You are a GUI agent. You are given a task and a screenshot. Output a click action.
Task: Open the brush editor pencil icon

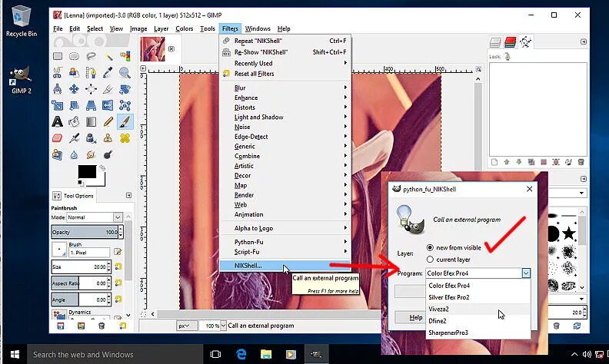(x=118, y=252)
